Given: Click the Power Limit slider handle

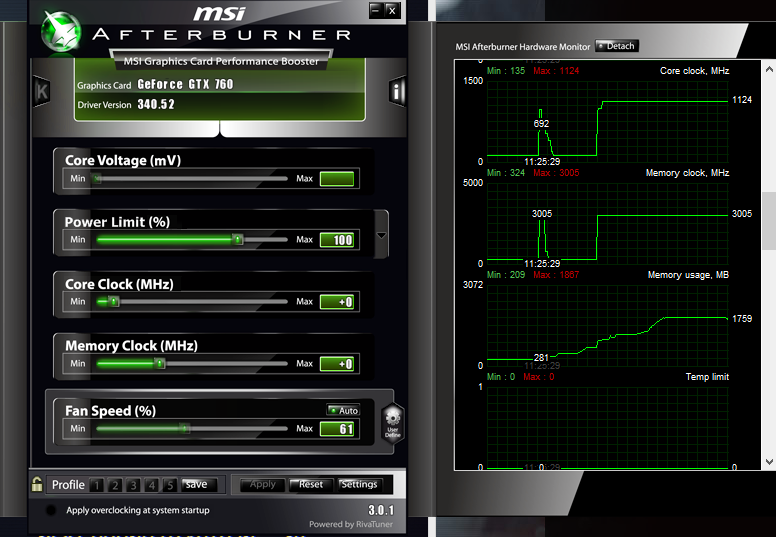Looking at the screenshot, I should [238, 240].
